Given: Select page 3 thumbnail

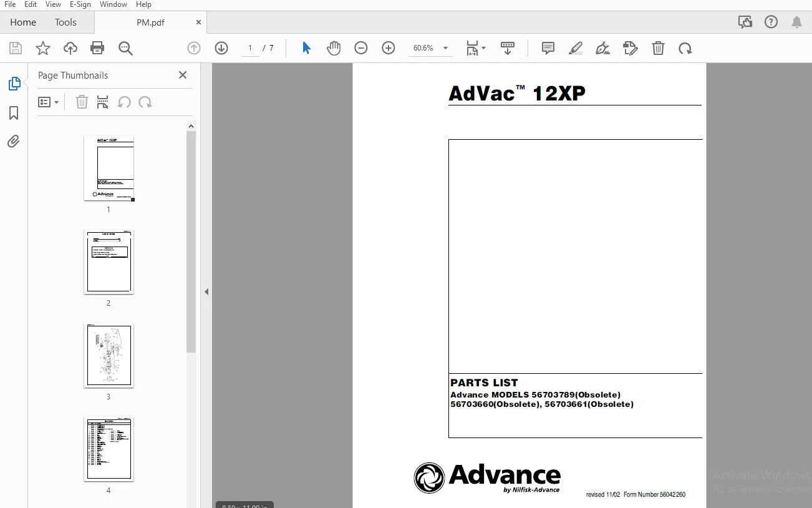Looking at the screenshot, I should 109,355.
